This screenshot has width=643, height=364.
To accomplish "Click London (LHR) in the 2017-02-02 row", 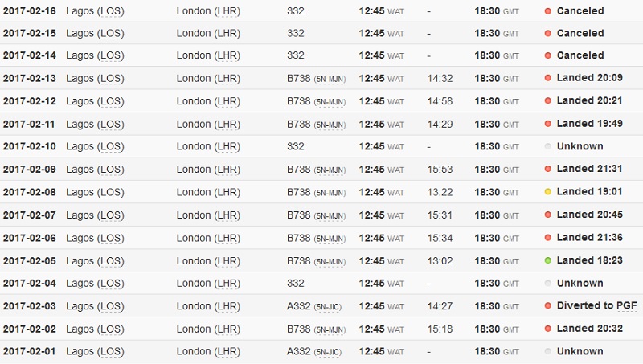I will pos(208,329).
